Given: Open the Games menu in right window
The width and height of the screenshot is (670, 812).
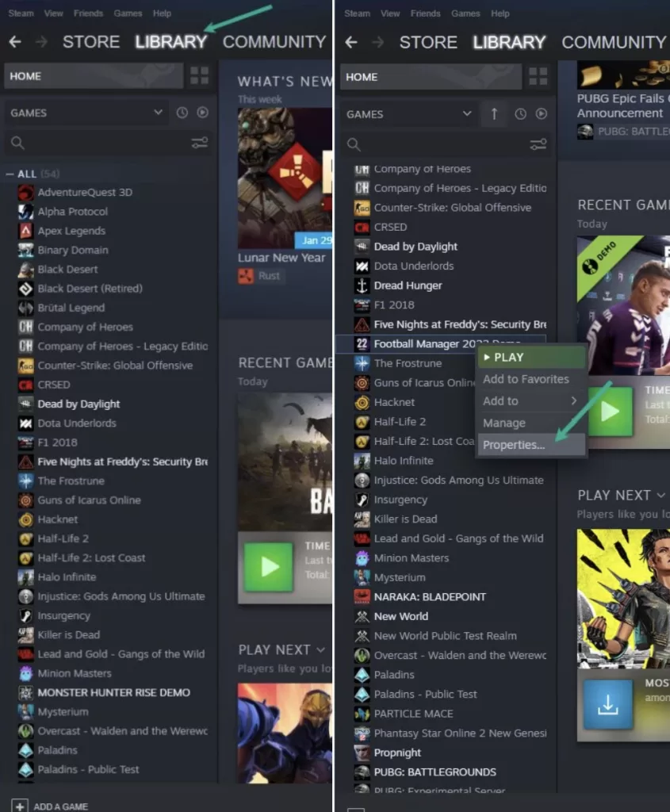Looking at the screenshot, I should coord(465,13).
